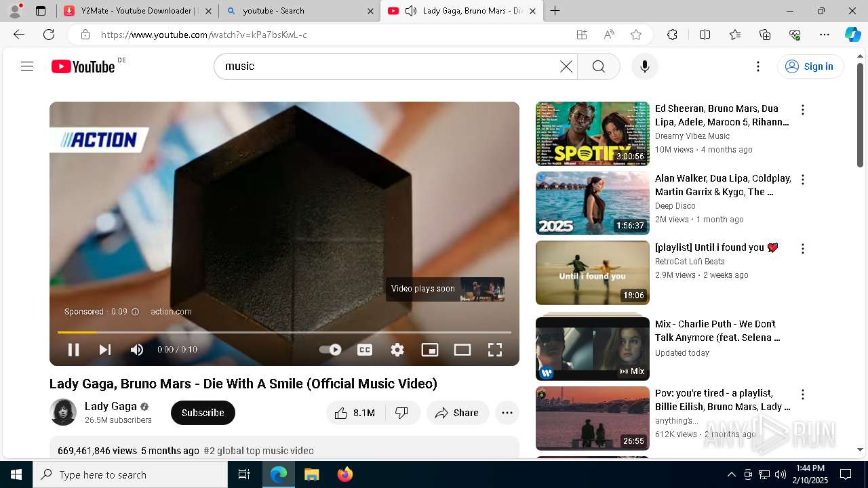Open Windows Start menu
This screenshot has height=488, width=868.
tap(16, 474)
